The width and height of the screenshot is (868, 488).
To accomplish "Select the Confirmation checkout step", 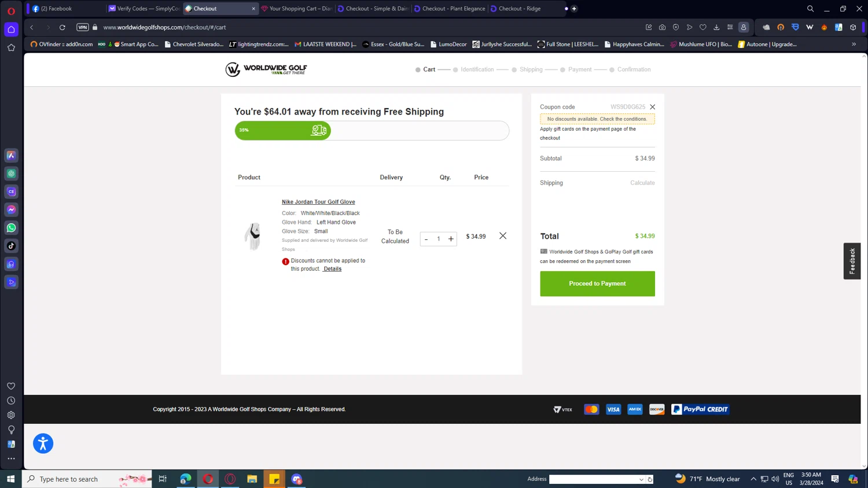I will pos(630,69).
